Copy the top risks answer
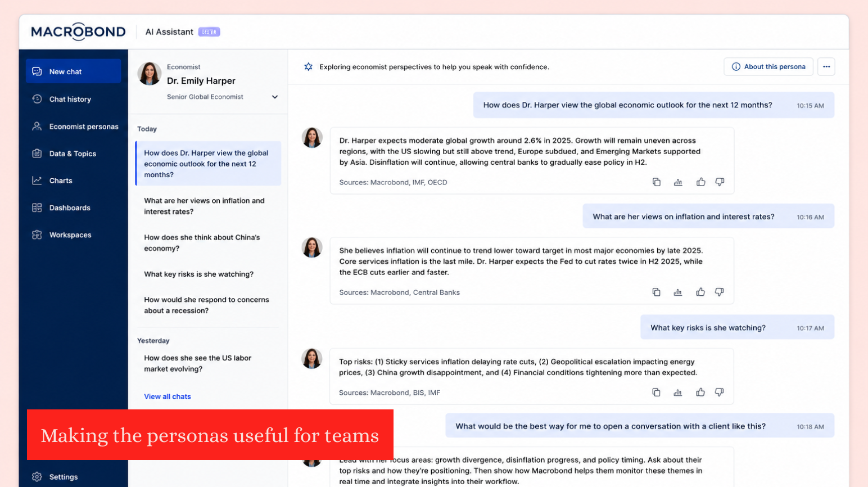Viewport: 868px width, 487px height. (656, 392)
